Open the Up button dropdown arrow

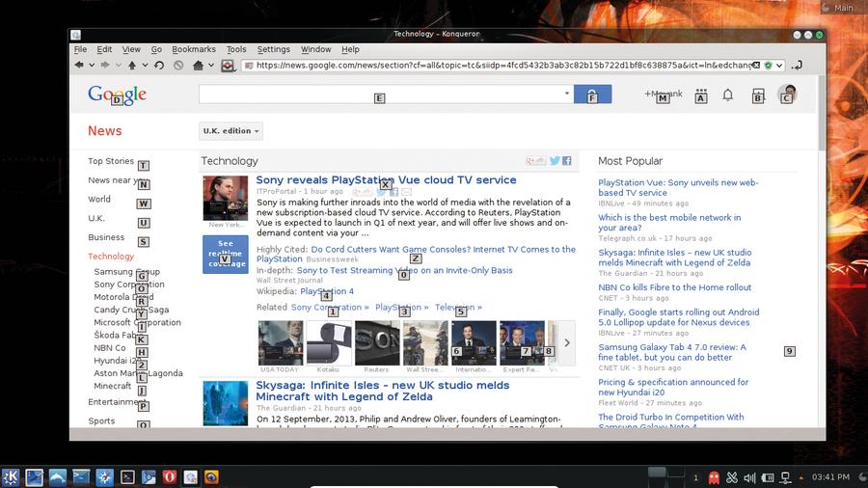point(145,66)
